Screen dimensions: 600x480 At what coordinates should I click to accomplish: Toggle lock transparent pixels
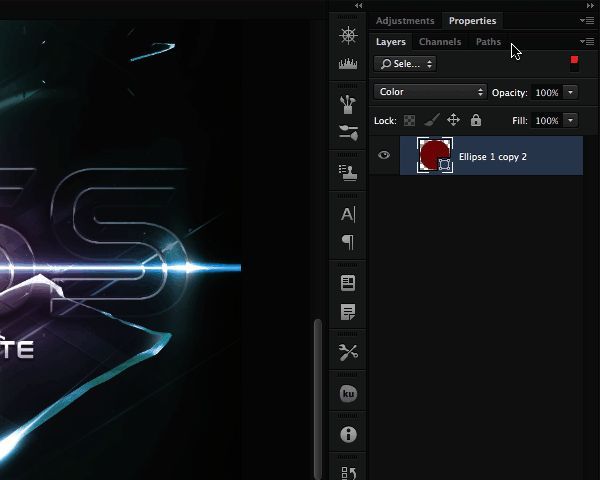point(410,120)
